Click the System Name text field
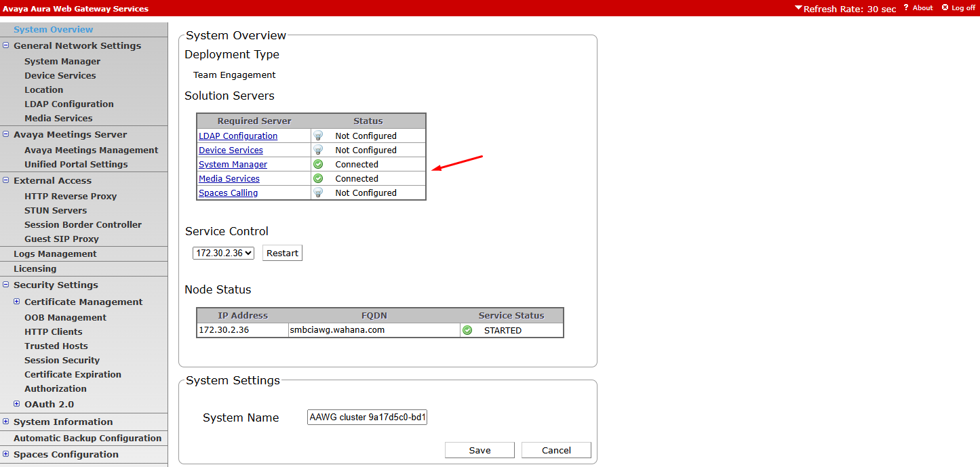Image resolution: width=980 pixels, height=467 pixels. (367, 418)
